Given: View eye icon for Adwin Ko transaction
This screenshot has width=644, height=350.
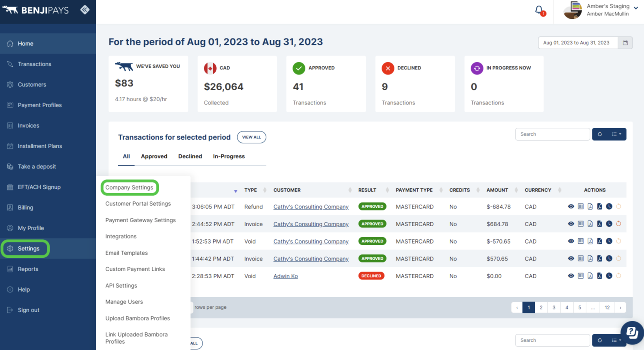Looking at the screenshot, I should point(571,276).
